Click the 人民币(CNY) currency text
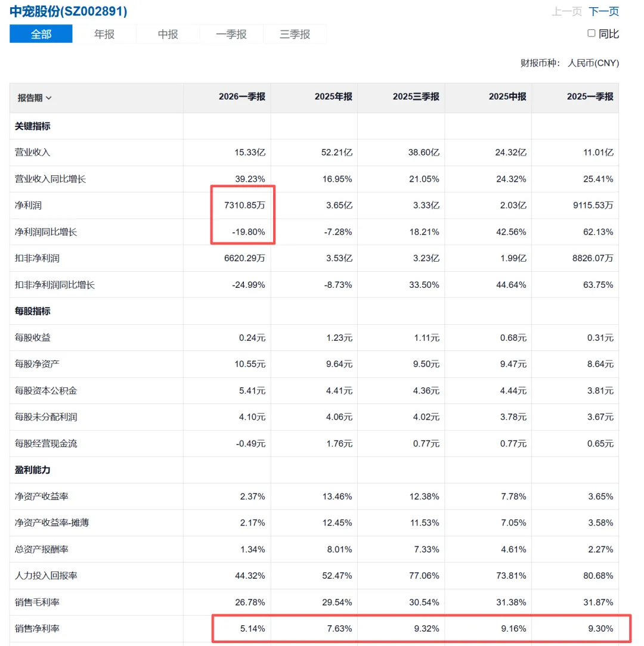644x646 pixels. (x=593, y=63)
